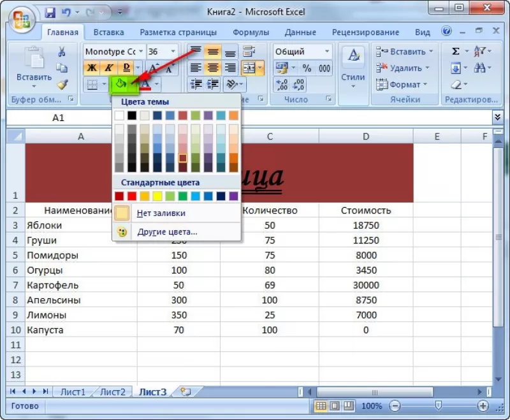Increase indent icon in alignment group
510x420 pixels.
(213, 84)
